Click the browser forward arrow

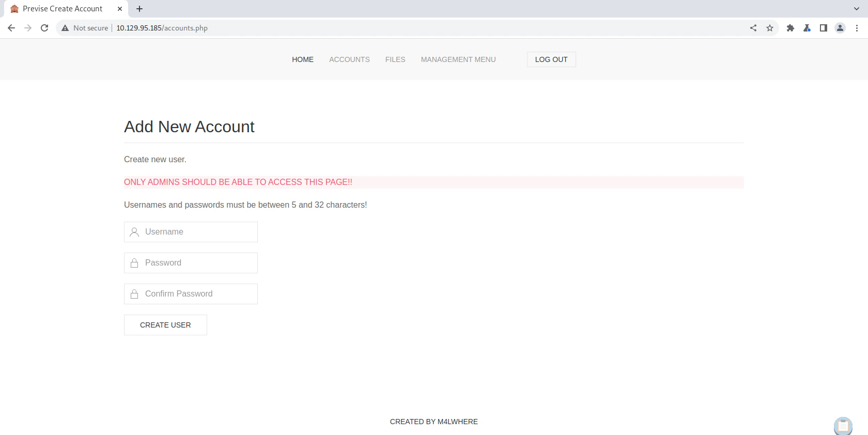coord(28,28)
